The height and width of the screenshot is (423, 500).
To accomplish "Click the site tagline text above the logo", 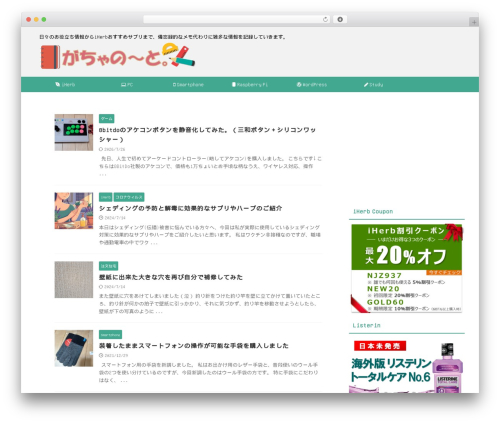I will click(163, 37).
